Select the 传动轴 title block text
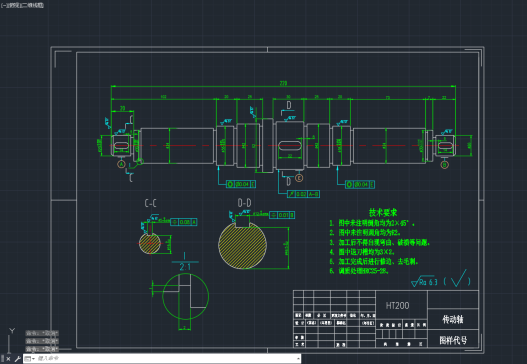Screen dimensions: 527x364 (x=453, y=319)
